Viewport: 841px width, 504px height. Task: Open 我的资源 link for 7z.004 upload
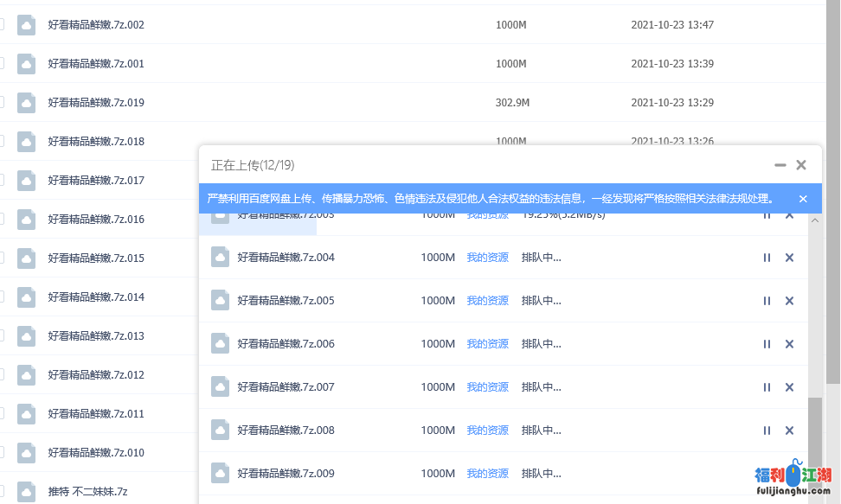487,258
